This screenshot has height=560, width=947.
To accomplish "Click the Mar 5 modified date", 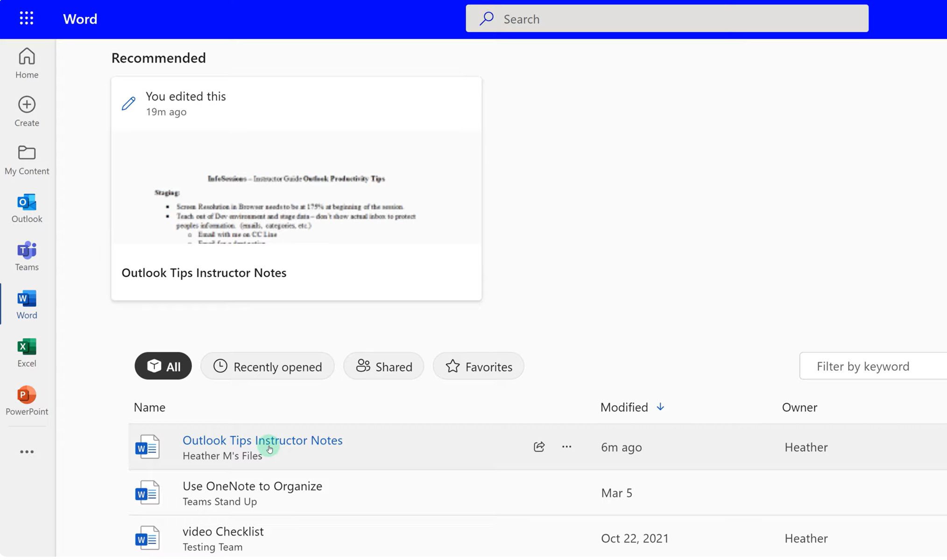I will pos(616,493).
